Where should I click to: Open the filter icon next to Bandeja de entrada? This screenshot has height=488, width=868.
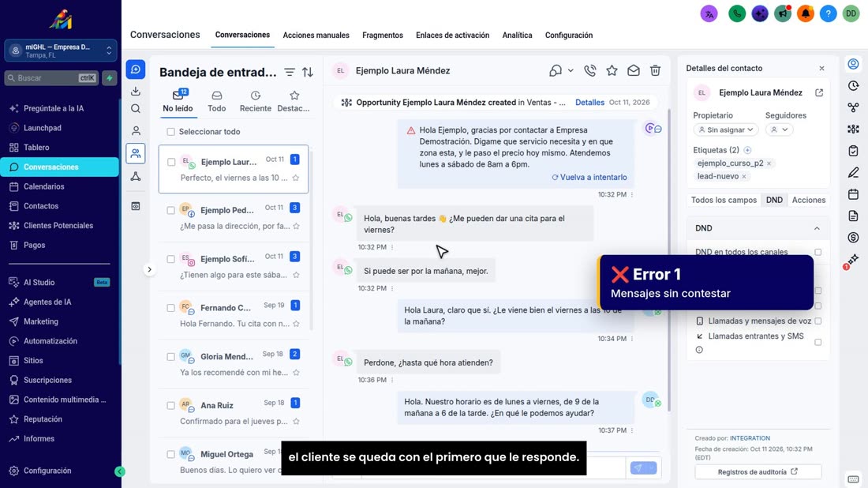[290, 72]
